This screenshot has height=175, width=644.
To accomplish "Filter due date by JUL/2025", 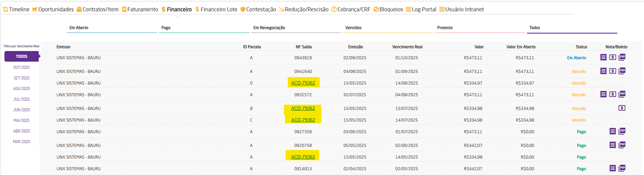I will tap(22, 99).
